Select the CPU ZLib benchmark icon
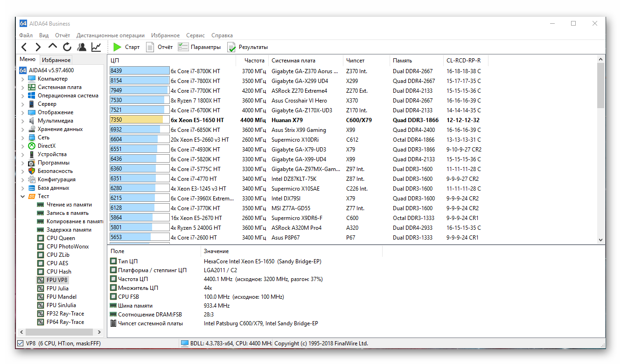The height and width of the screenshot is (364, 621). point(41,255)
